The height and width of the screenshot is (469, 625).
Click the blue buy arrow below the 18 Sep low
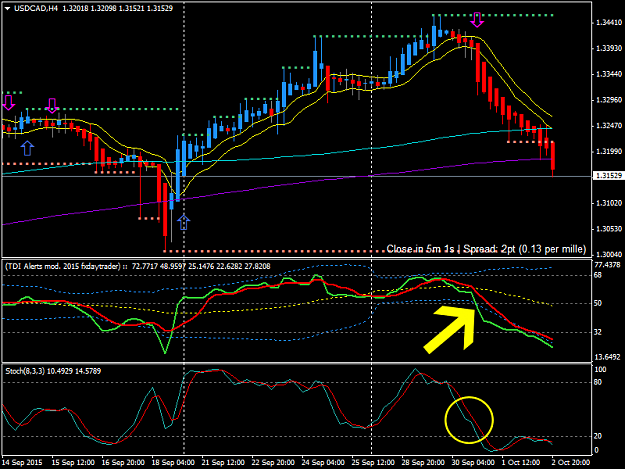tap(183, 222)
